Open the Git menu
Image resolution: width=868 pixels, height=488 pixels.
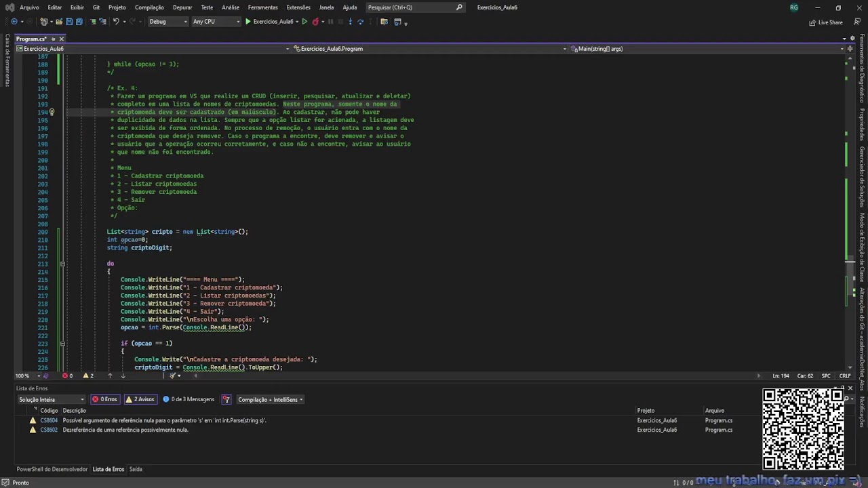[x=96, y=7]
